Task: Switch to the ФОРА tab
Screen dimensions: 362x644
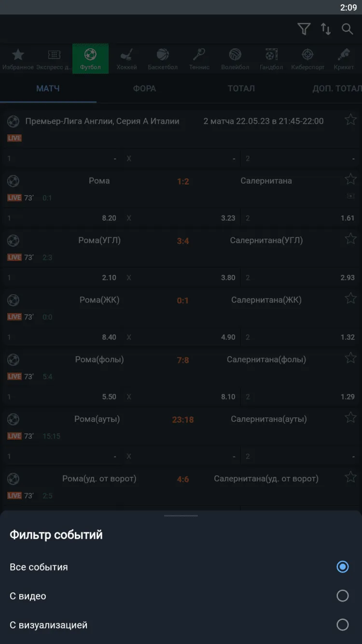Action: [x=144, y=88]
